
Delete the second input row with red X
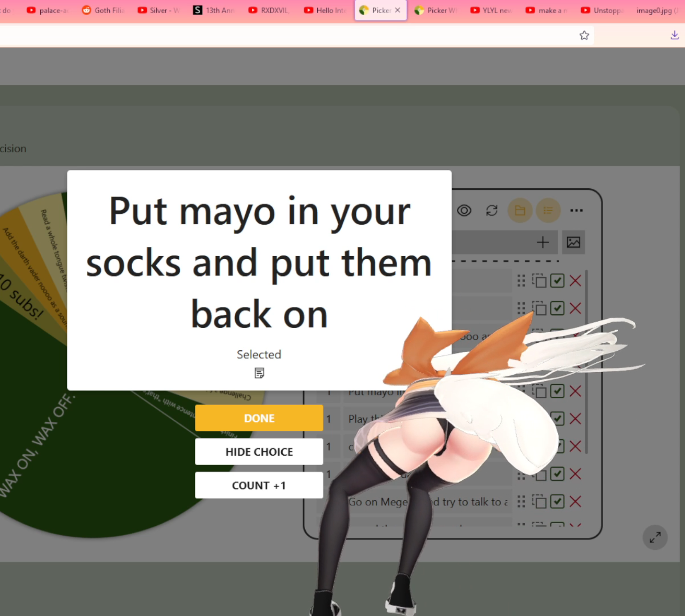[575, 308]
